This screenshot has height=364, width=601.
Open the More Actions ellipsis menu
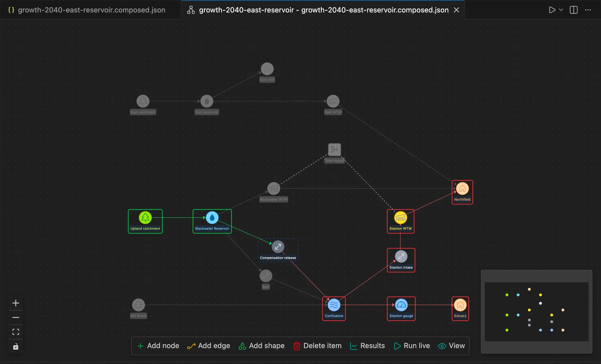coord(588,10)
